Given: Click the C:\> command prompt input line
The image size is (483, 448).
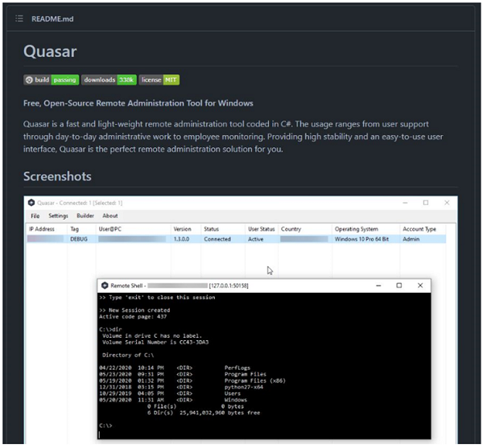Looking at the screenshot, I should [x=105, y=425].
